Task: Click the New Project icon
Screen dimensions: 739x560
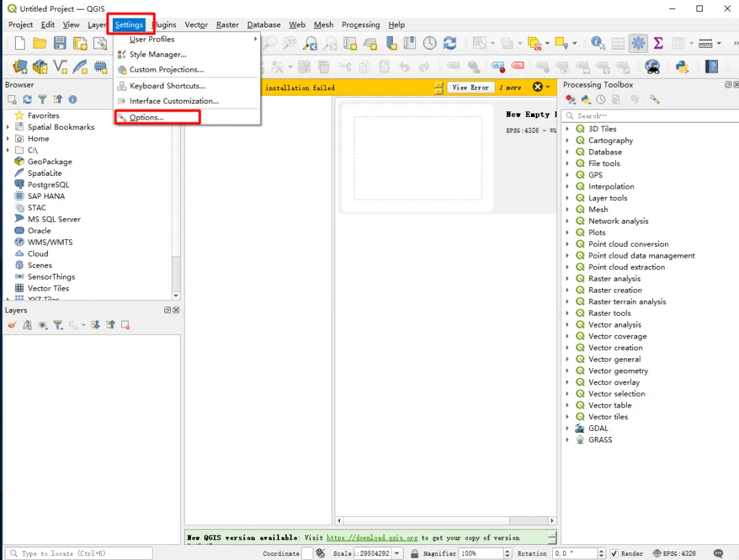Action: pos(20,43)
